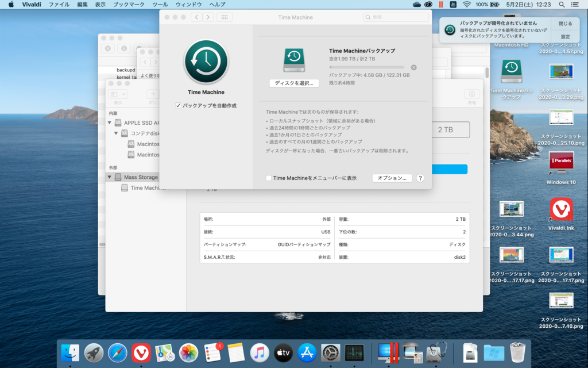
Task: Collapse the Mass Storage external disk
Action: [110, 177]
